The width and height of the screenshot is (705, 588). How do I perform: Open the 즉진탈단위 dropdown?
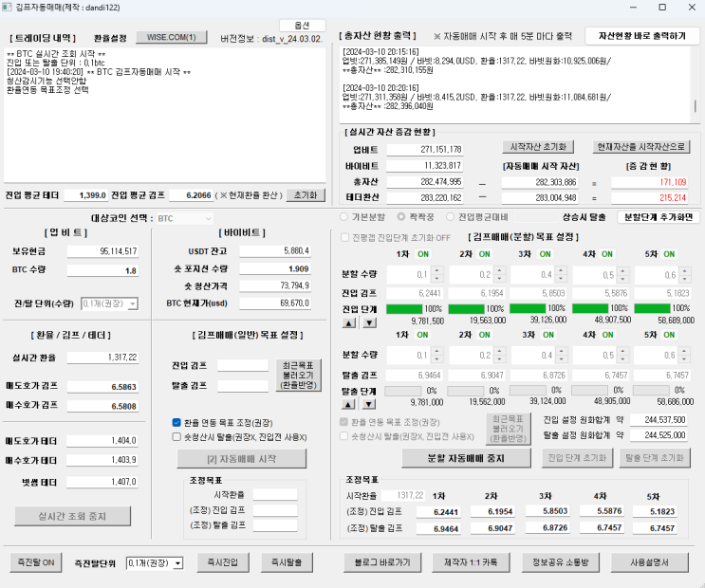pyautogui.click(x=155, y=562)
